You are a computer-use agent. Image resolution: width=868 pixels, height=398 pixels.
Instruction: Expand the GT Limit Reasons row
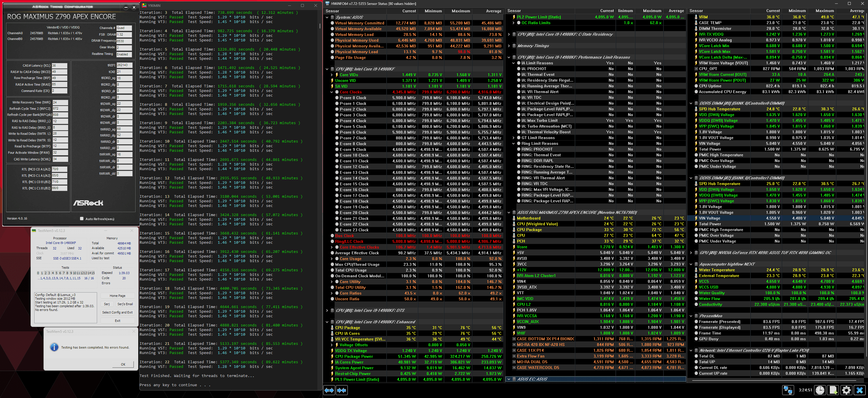(x=514, y=138)
